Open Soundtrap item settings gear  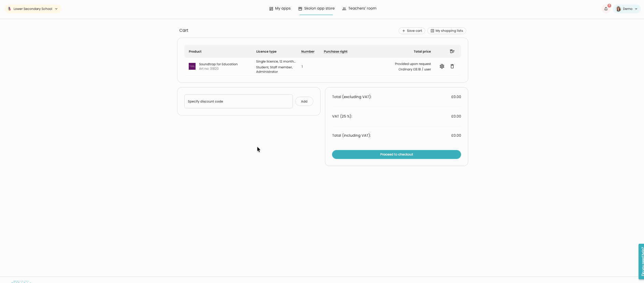pyautogui.click(x=442, y=66)
